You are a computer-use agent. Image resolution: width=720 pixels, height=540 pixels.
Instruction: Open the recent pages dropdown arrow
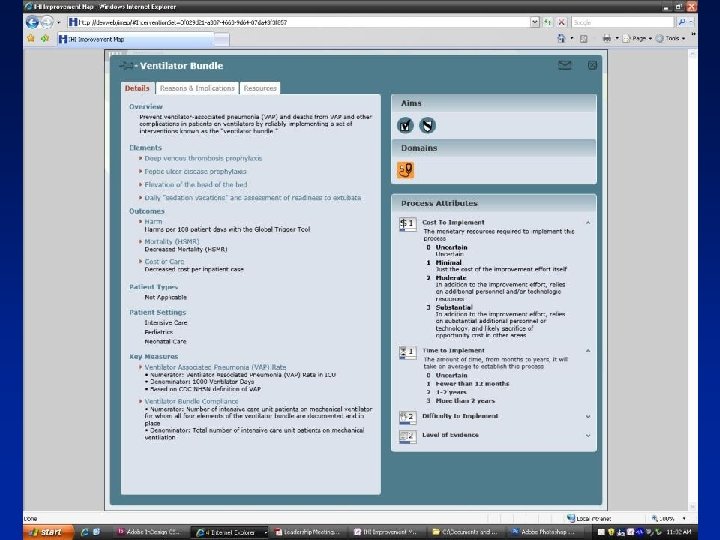click(x=58, y=22)
